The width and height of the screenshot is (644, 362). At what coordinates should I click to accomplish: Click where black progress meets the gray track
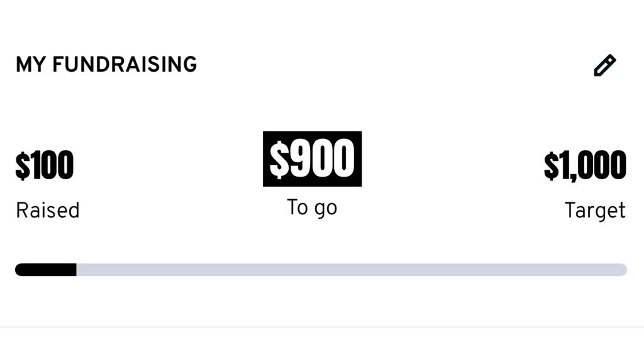click(x=76, y=270)
